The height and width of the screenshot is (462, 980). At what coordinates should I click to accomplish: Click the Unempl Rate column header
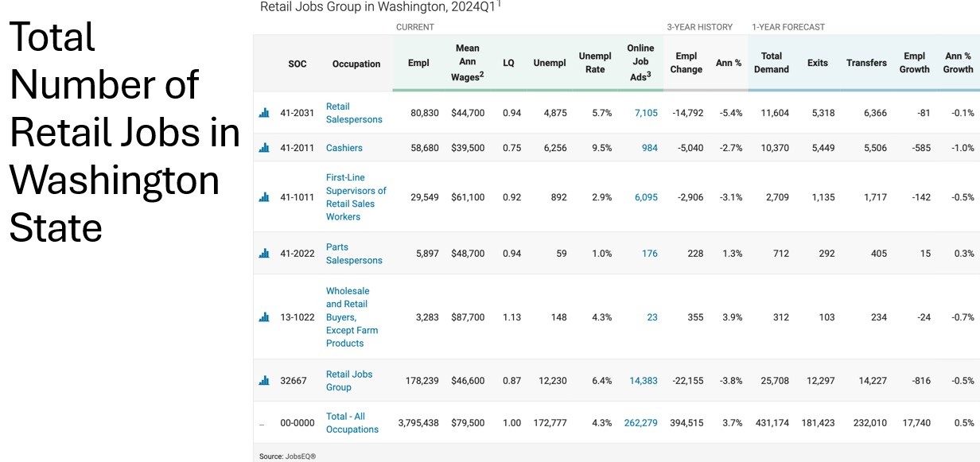[595, 63]
